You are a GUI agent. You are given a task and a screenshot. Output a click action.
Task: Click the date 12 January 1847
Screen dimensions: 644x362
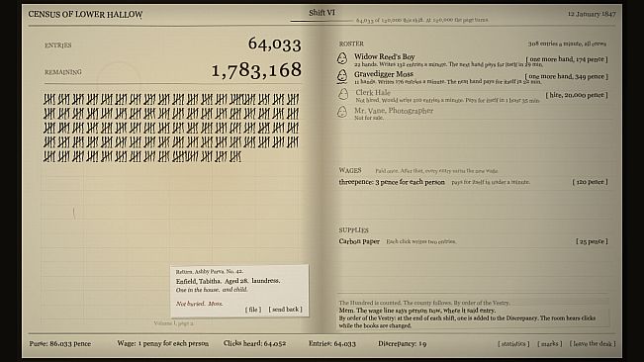(592, 14)
